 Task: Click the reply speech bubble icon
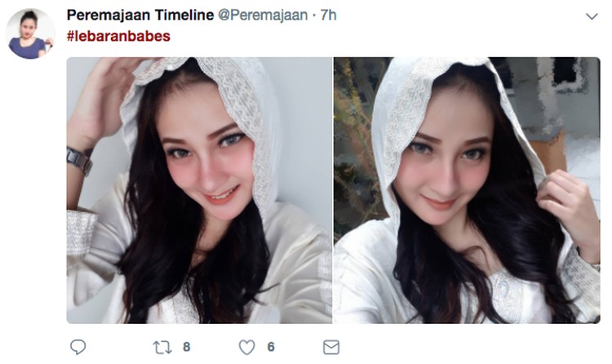[x=78, y=347]
